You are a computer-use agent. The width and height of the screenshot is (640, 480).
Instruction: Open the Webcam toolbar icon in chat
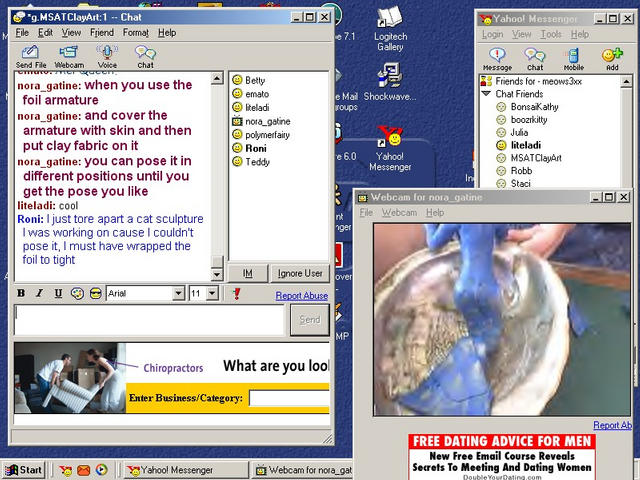[x=69, y=57]
